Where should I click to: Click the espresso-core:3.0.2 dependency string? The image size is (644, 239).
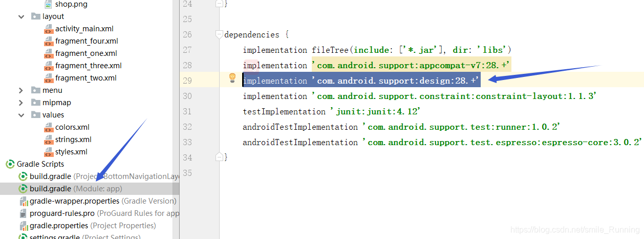503,142
